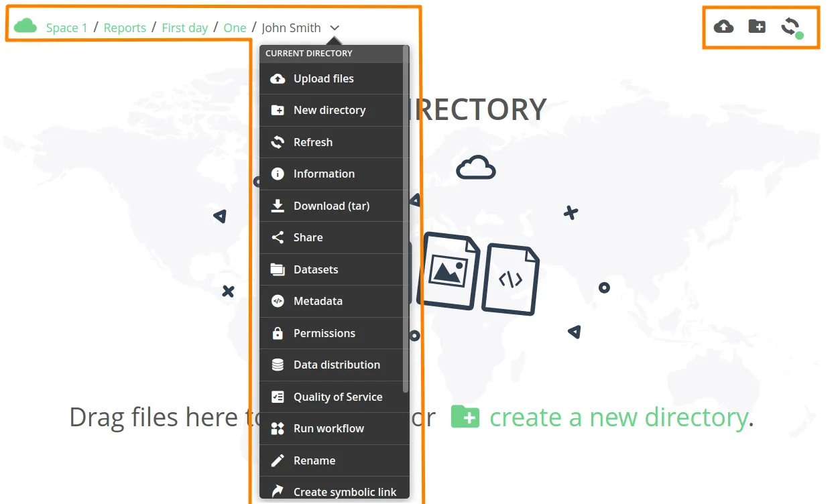Click the Data distribution icon
Viewport: 836px width, 504px height.
[278, 365]
